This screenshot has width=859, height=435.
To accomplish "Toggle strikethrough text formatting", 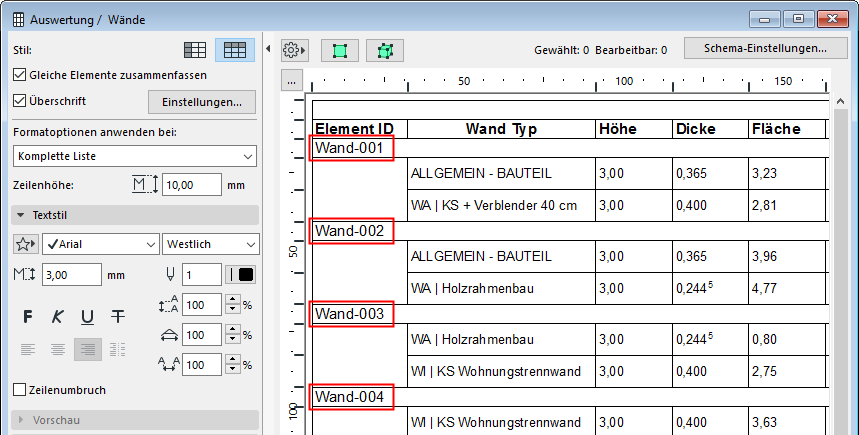I will coord(117,317).
